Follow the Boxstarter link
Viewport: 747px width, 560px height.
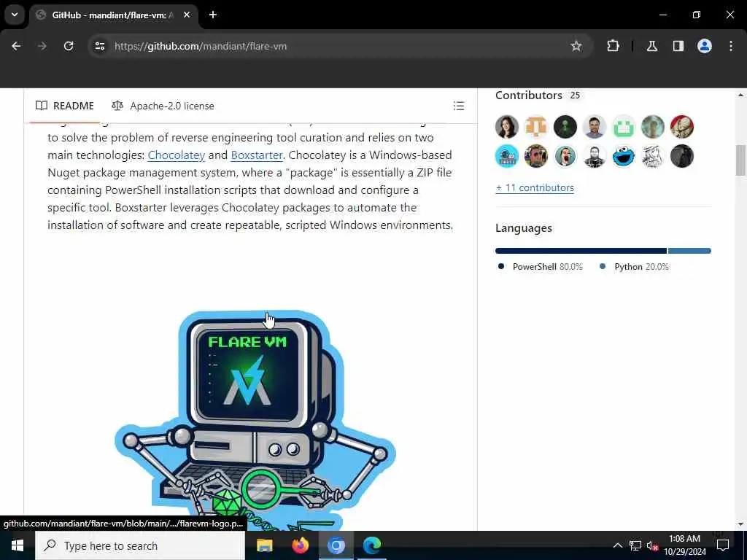tap(257, 155)
